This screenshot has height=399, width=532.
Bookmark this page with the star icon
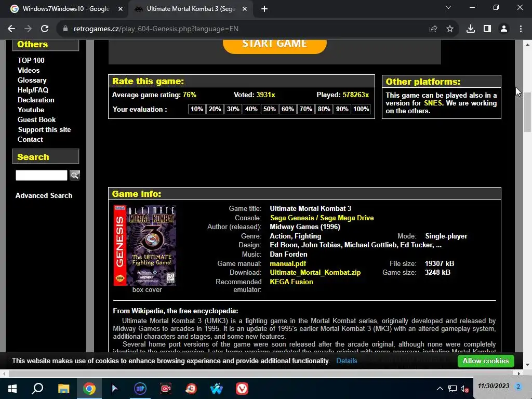(x=450, y=29)
